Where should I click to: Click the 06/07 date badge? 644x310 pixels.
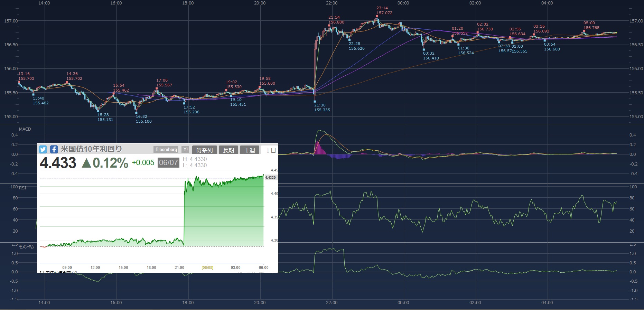168,162
